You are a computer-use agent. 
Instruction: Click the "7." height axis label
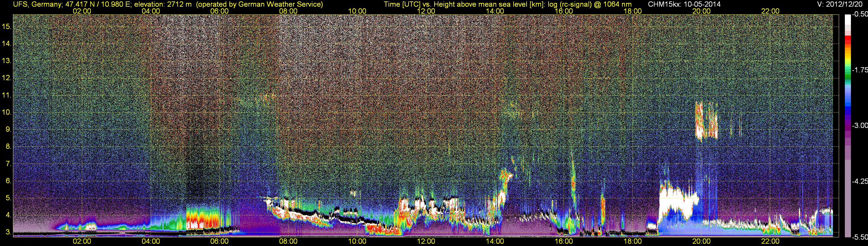pos(8,164)
